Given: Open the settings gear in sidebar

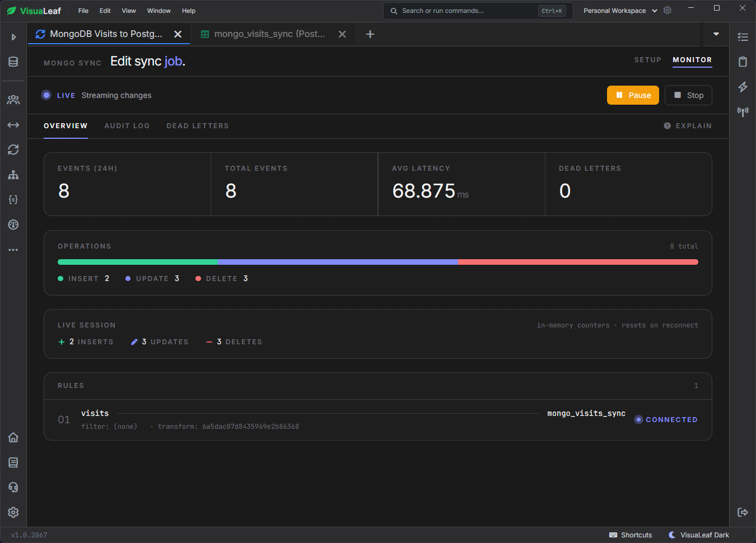Looking at the screenshot, I should (x=13, y=512).
